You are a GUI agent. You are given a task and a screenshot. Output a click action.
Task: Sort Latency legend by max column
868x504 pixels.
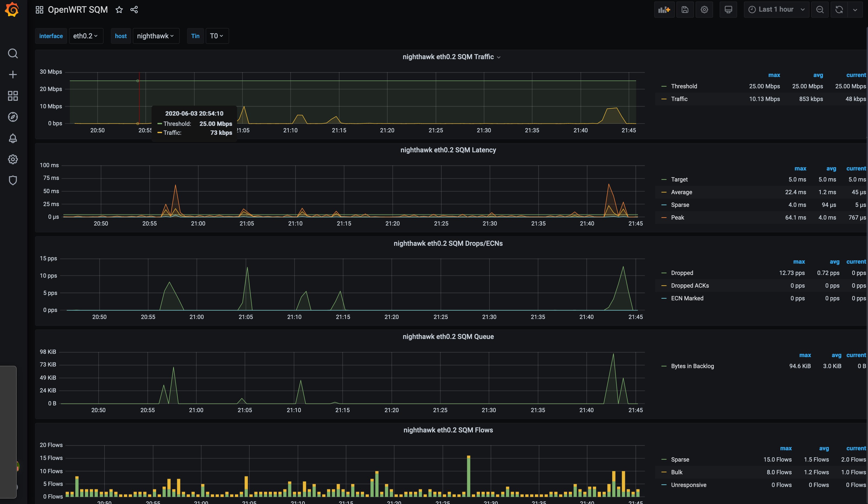pos(800,169)
